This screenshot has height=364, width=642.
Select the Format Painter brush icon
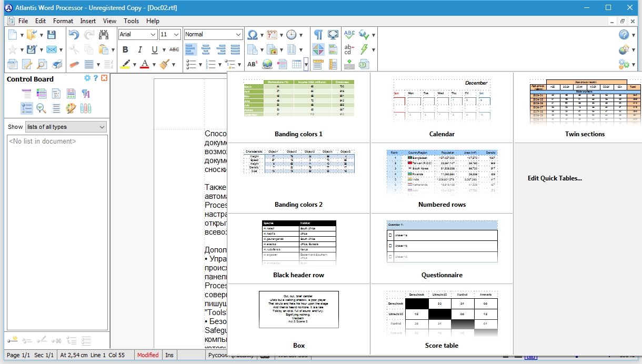coord(164,64)
